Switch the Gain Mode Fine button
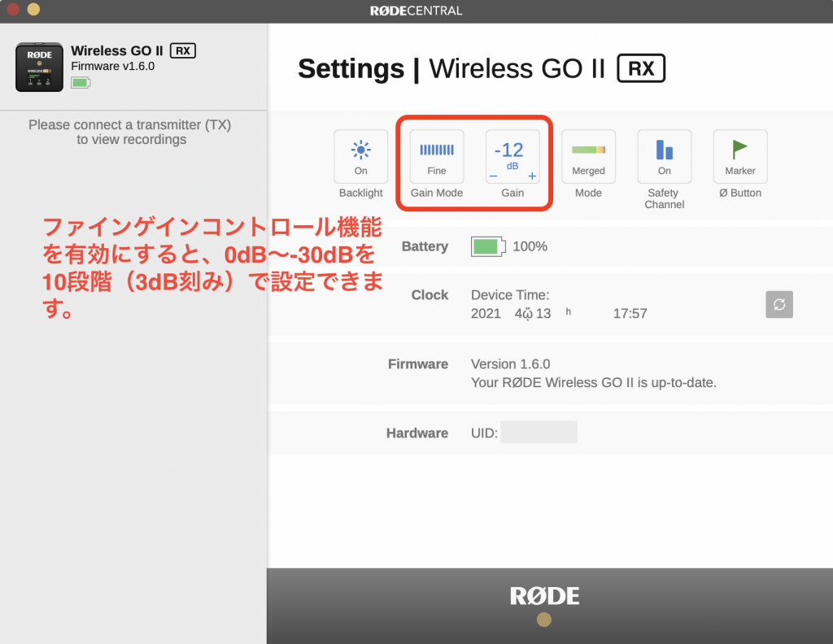Screen dimensions: 833x644 (x=437, y=157)
